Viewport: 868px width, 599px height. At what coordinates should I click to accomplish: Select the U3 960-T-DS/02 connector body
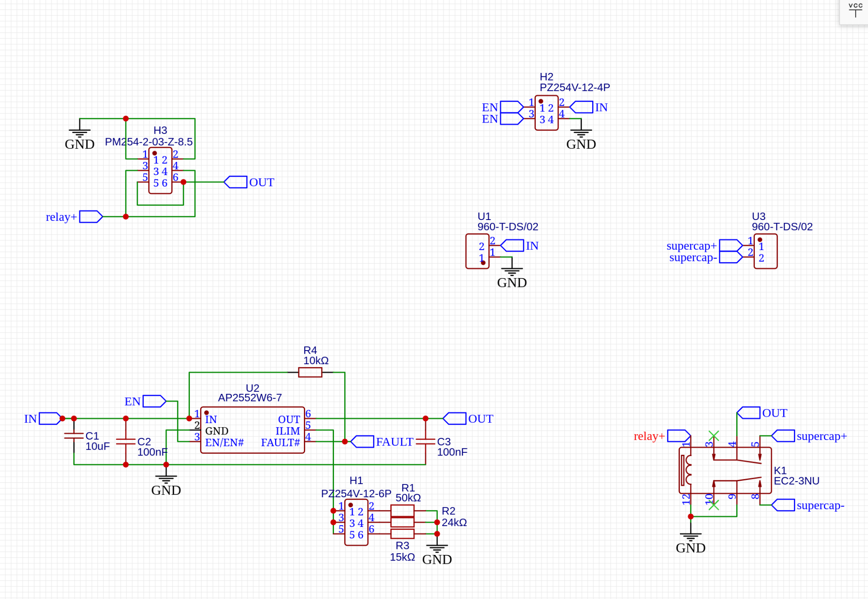(x=765, y=251)
